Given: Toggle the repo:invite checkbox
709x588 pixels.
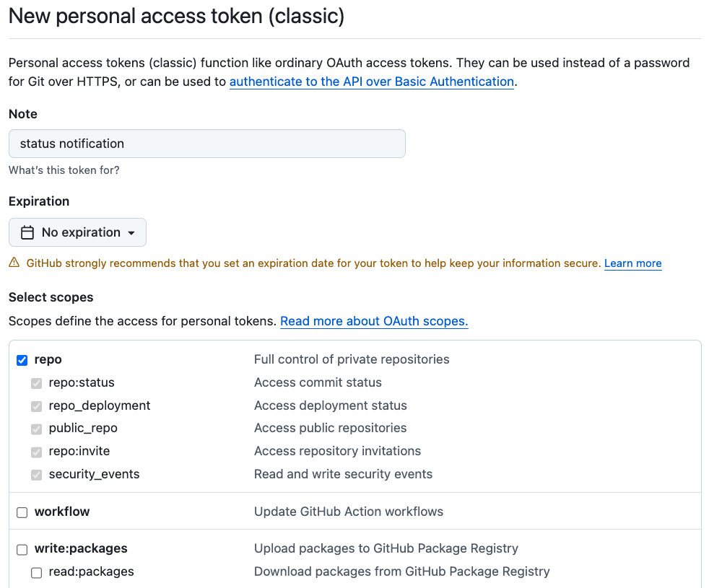Looking at the screenshot, I should pyautogui.click(x=36, y=452).
